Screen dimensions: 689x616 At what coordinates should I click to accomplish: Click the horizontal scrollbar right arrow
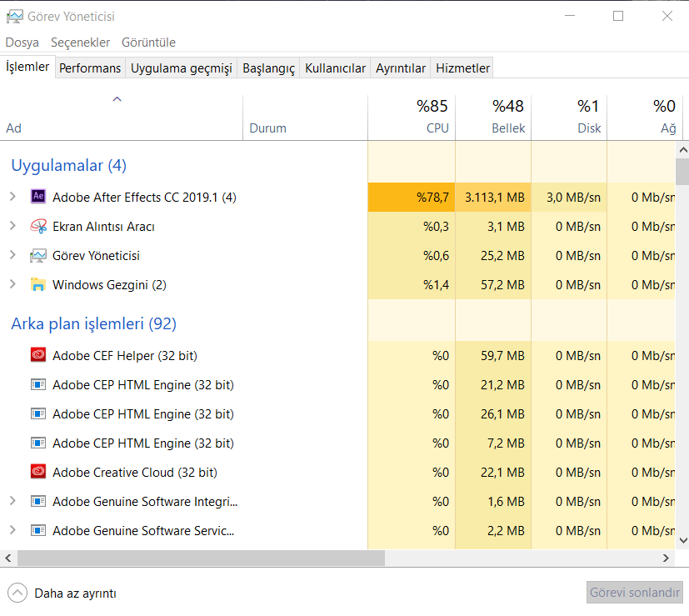coord(667,558)
